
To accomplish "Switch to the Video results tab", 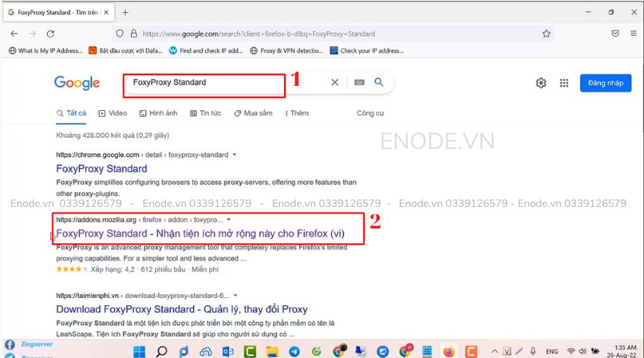I will [113, 113].
